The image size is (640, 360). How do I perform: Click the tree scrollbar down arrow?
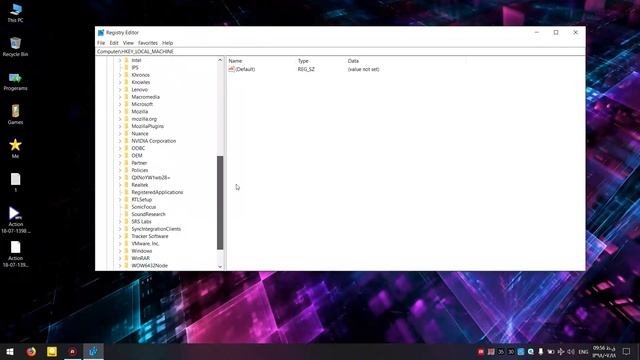[220, 267]
